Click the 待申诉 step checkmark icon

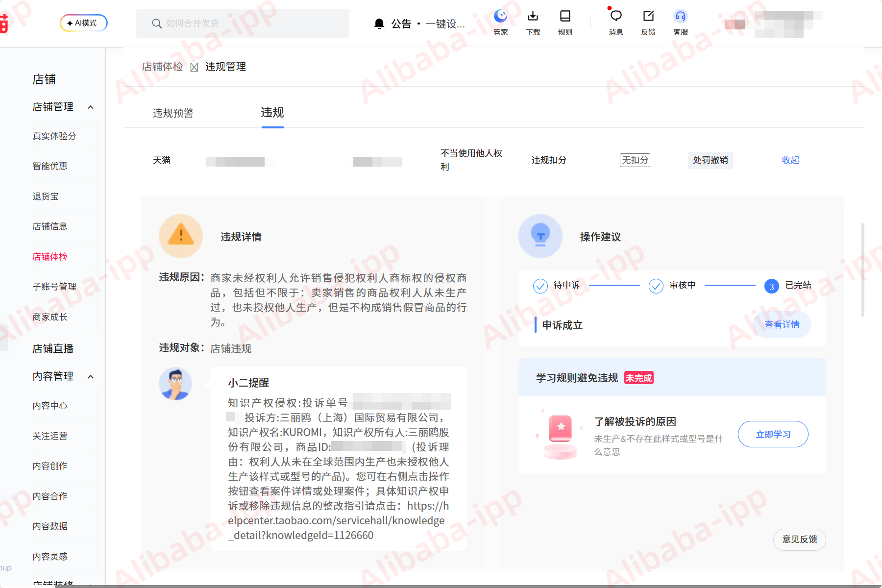(x=540, y=286)
